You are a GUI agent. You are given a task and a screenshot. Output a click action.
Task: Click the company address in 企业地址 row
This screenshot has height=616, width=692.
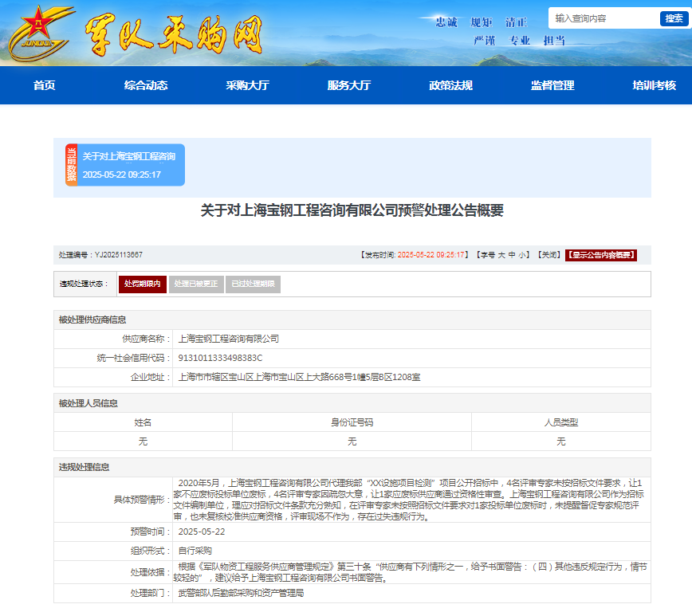click(x=299, y=377)
